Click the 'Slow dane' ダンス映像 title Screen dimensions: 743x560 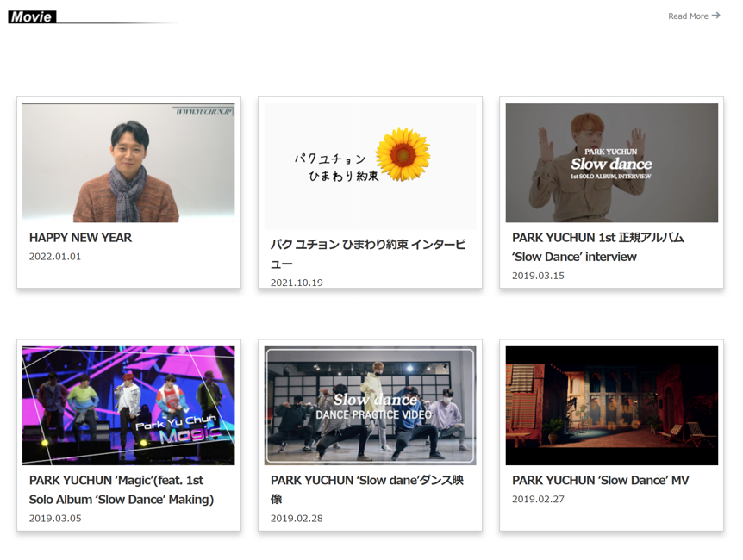coord(366,489)
